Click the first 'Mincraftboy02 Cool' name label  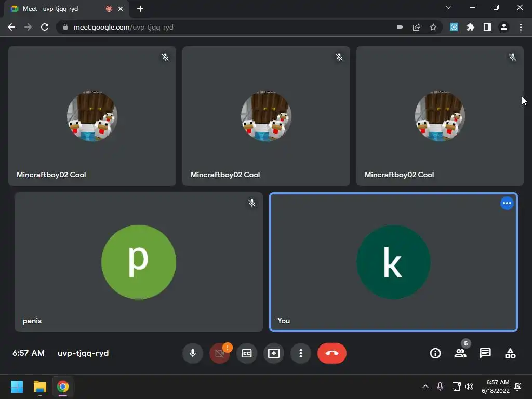[x=51, y=175]
